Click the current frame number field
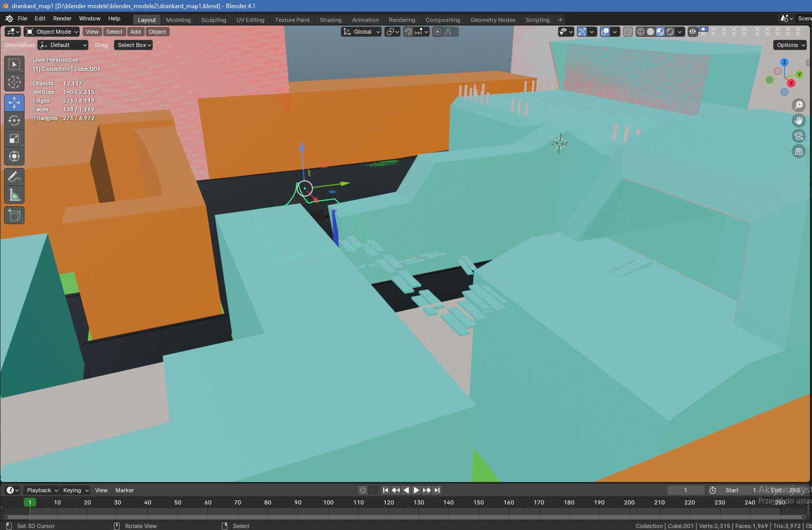This screenshot has width=812, height=530. pos(686,490)
